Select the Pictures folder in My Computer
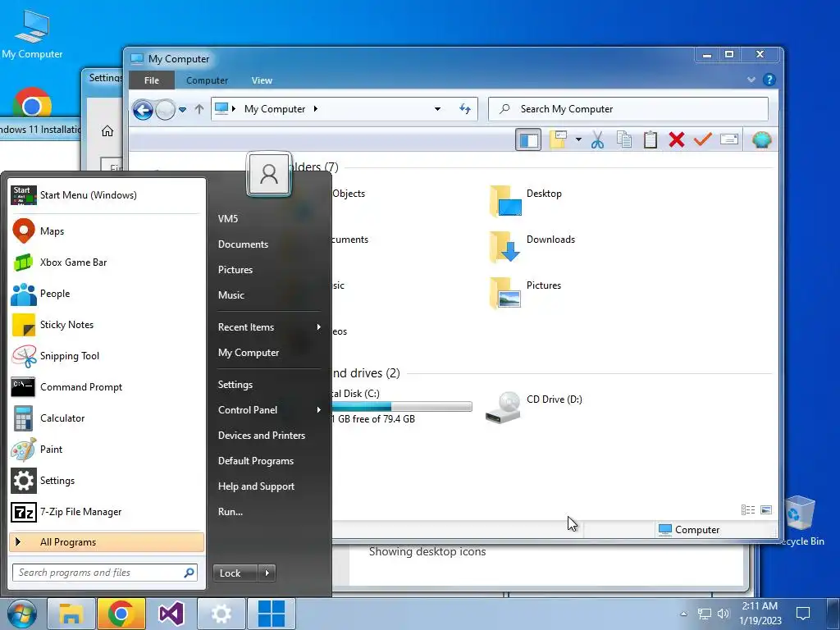 pyautogui.click(x=525, y=293)
